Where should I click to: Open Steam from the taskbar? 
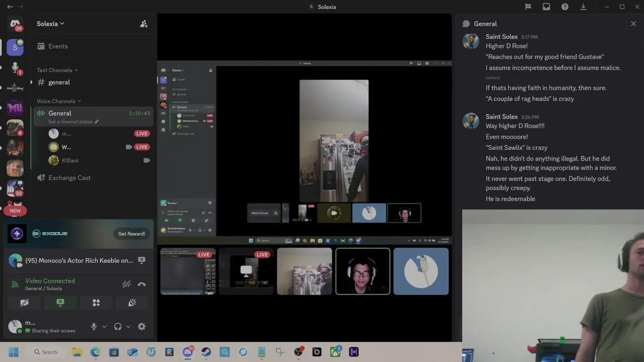(206, 352)
